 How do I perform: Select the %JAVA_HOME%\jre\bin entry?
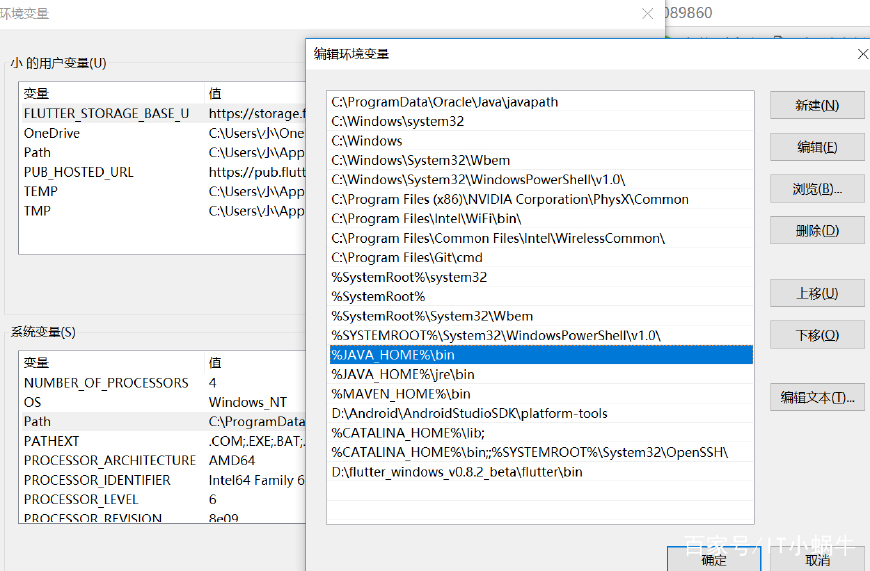click(541, 375)
